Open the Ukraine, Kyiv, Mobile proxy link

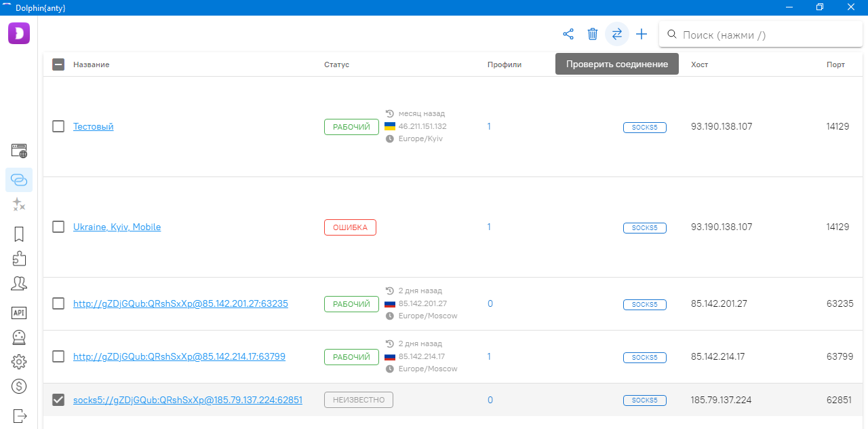click(117, 227)
